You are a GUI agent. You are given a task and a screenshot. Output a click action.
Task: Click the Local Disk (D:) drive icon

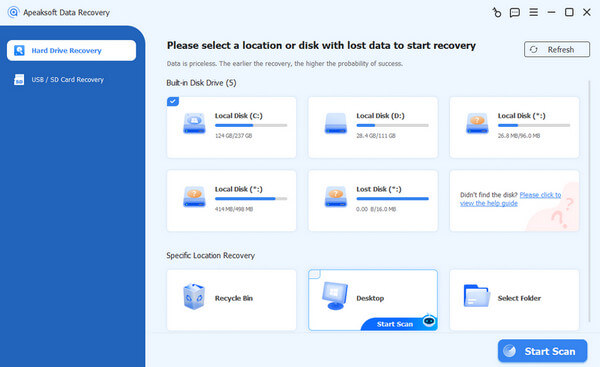point(336,123)
